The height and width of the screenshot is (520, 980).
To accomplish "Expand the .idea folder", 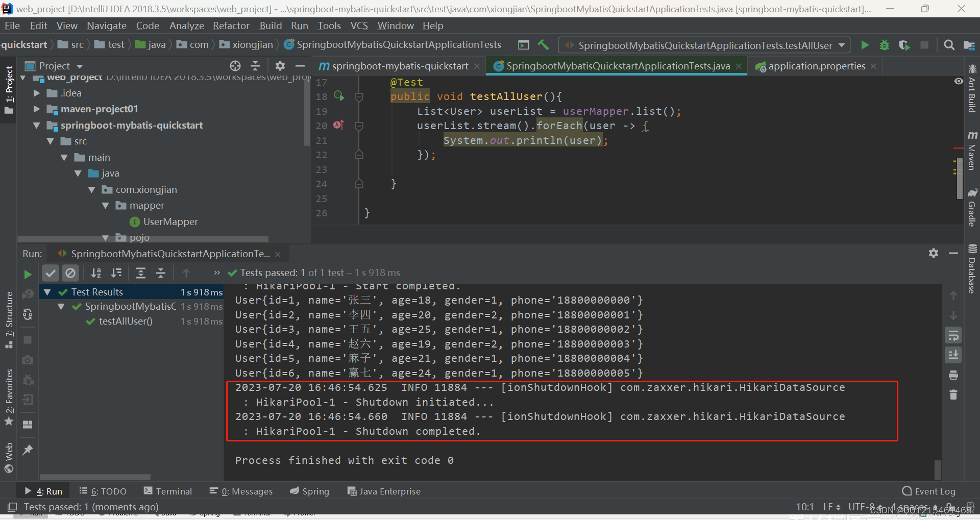I will (36, 93).
